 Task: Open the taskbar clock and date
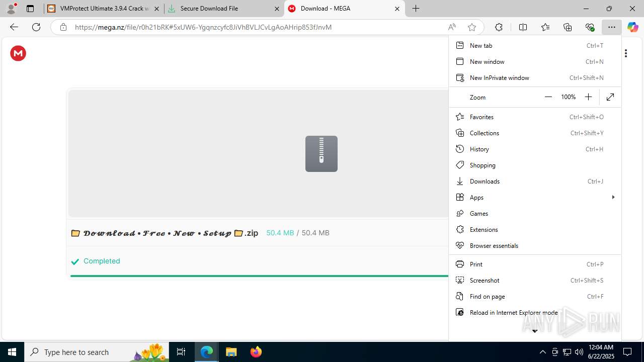pos(601,352)
